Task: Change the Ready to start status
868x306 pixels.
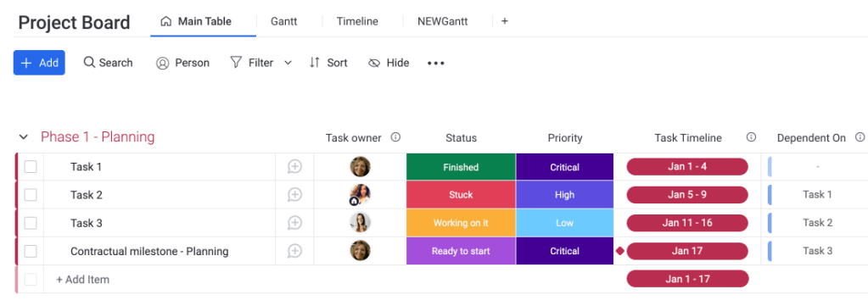Action: click(x=461, y=251)
